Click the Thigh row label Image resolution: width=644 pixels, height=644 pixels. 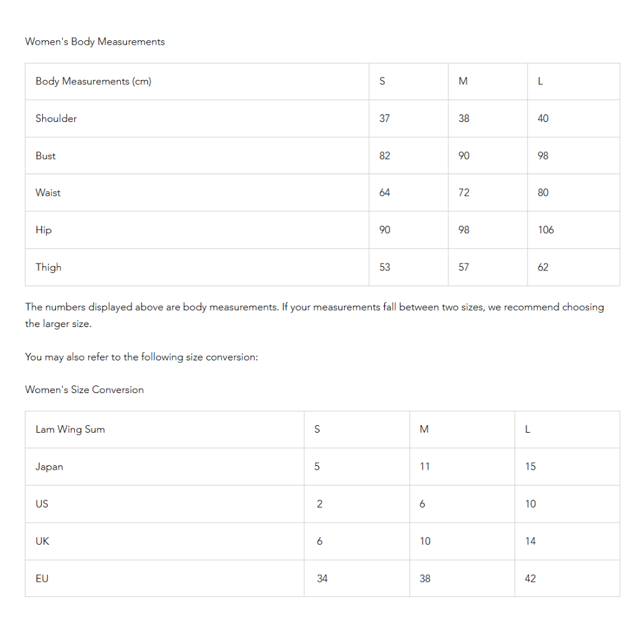[48, 267]
